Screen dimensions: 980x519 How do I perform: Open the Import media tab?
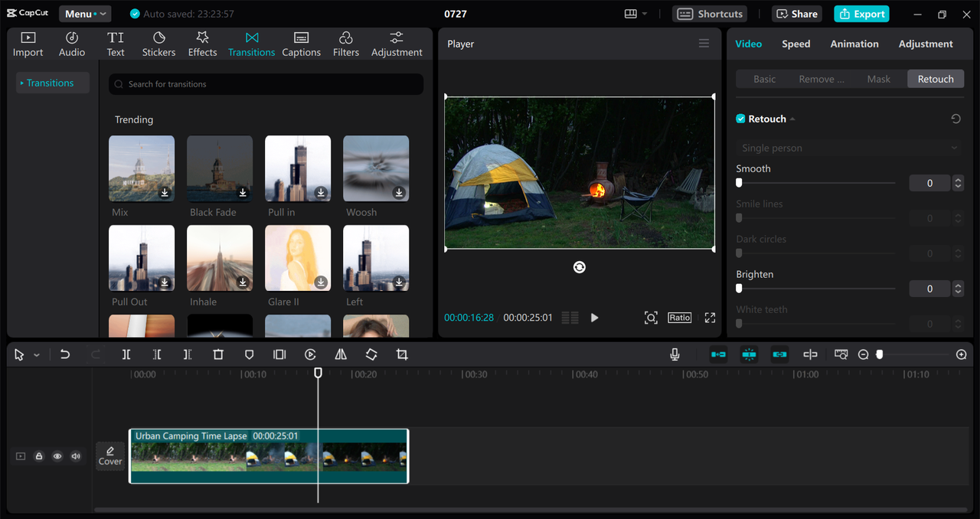[x=28, y=44]
